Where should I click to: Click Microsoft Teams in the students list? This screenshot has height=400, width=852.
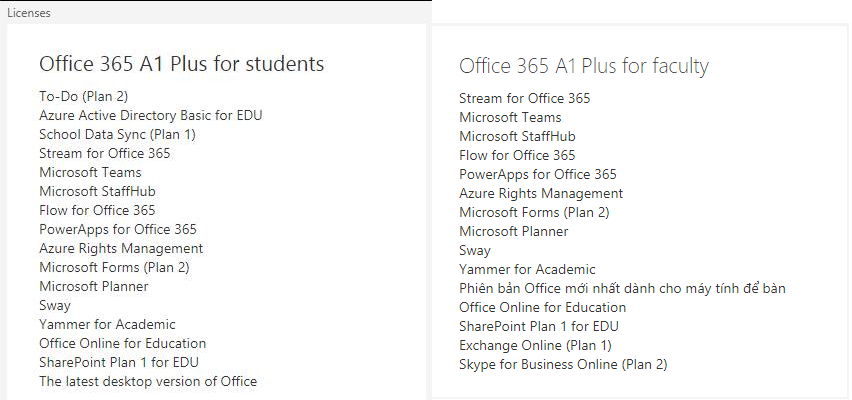(90, 172)
